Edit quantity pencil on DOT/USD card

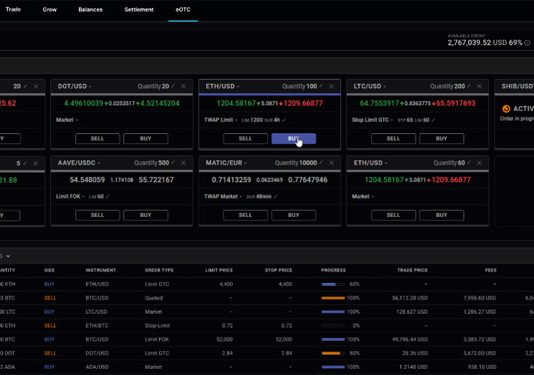[x=174, y=87]
